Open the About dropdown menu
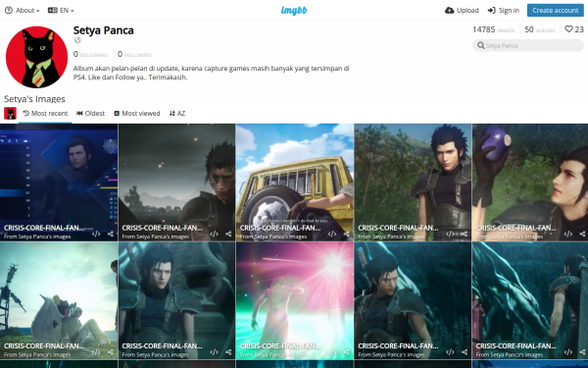Image resolution: width=588 pixels, height=368 pixels. 22,11
